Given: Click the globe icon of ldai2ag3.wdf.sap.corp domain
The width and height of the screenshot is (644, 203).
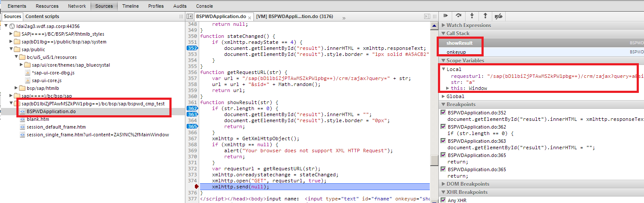Looking at the screenshot, I should tap(13, 26).
